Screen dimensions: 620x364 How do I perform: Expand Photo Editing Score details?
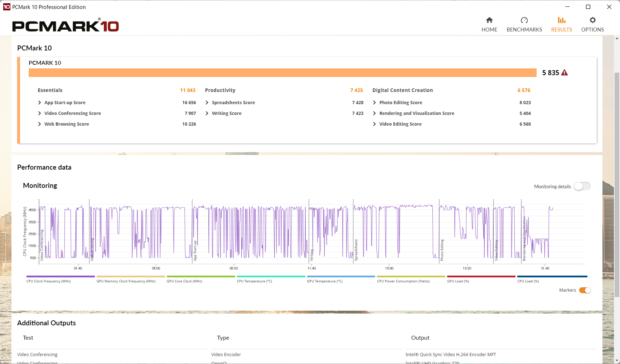point(374,103)
